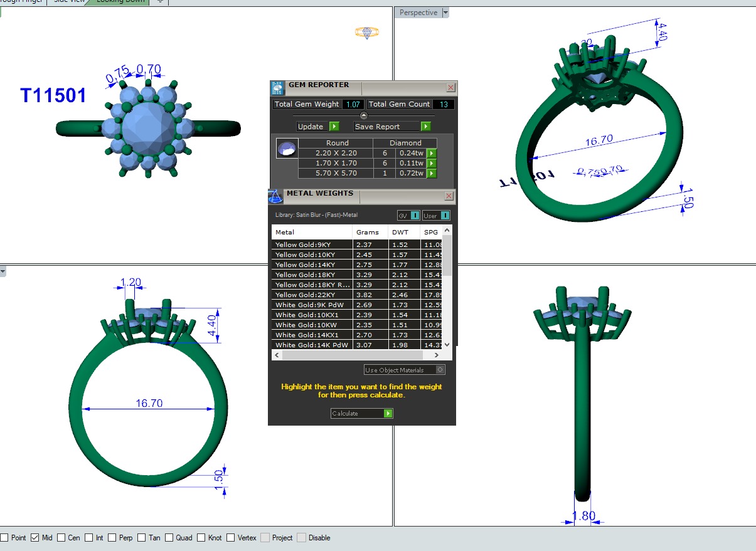Select the White Gold:14K PdW row
756x551 pixels.
pos(357,345)
